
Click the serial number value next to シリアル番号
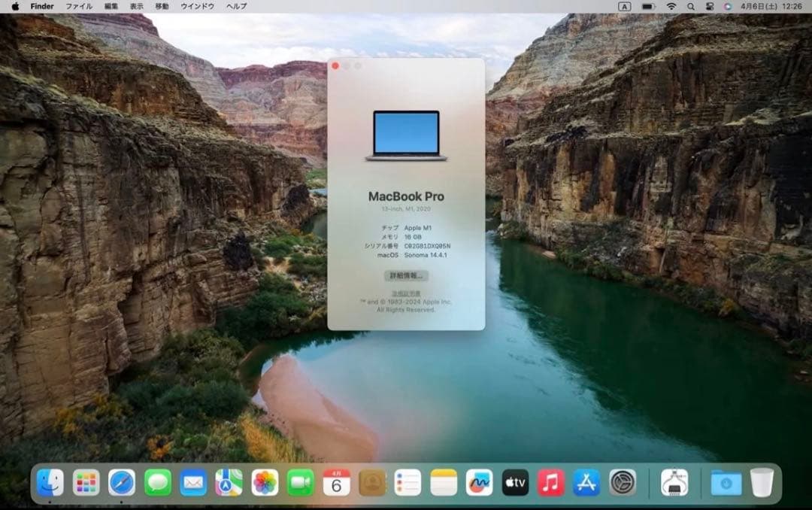(427, 246)
